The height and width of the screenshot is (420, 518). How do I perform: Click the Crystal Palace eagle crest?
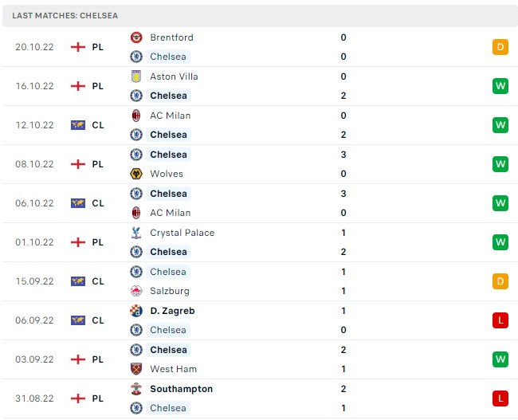point(136,233)
